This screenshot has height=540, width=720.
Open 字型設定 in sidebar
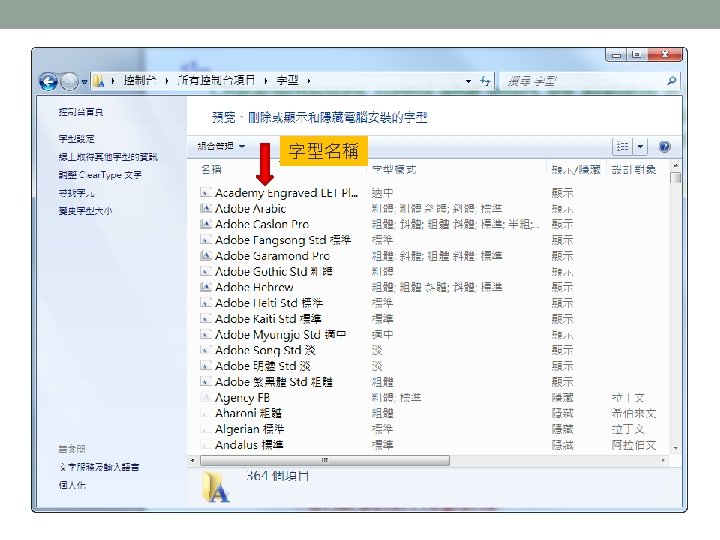(76, 139)
